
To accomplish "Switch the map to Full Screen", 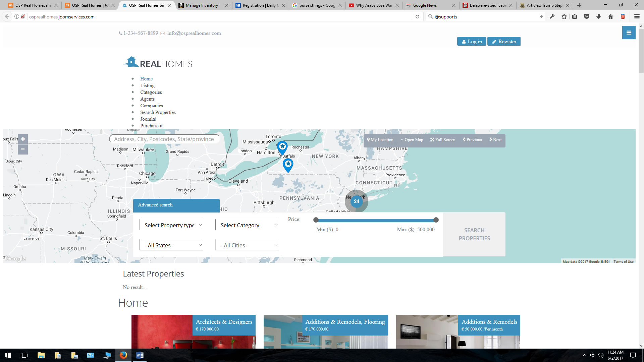I will click(443, 140).
